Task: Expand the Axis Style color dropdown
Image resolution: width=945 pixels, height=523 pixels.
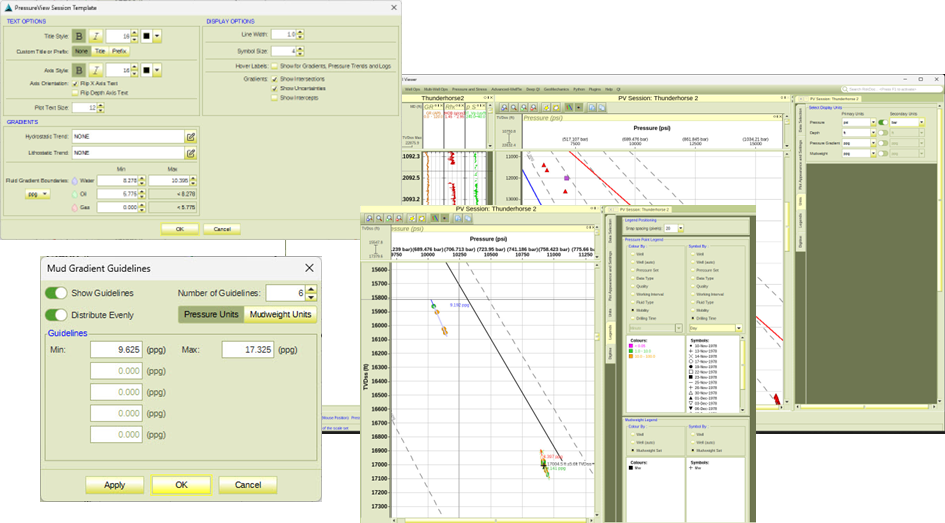Action: pyautogui.click(x=157, y=71)
